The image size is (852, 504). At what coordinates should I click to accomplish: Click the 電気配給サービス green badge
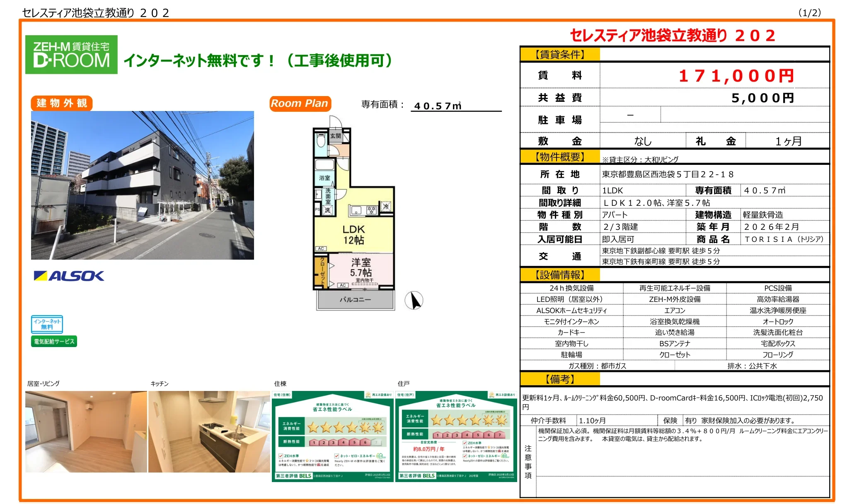(54, 342)
